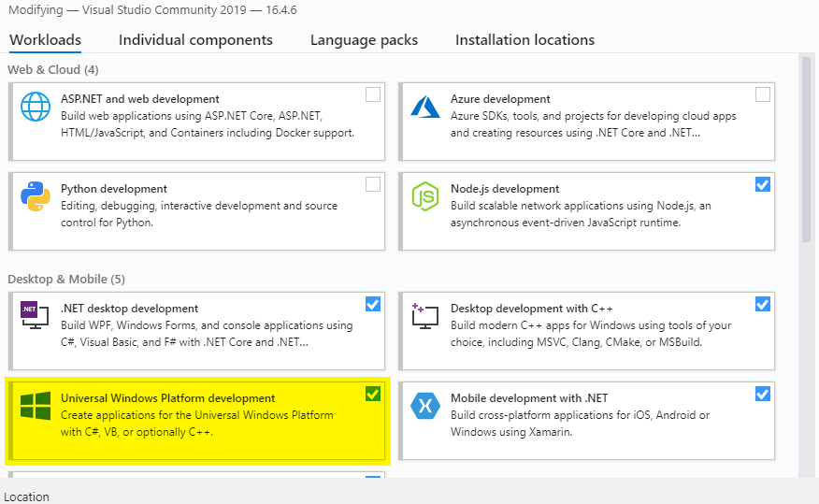Enable the Azure development checkbox
The height and width of the screenshot is (504, 819).
pos(763,94)
